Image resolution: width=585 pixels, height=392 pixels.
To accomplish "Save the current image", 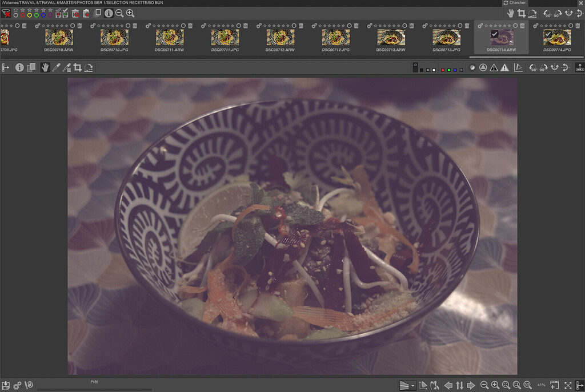I will point(6,385).
